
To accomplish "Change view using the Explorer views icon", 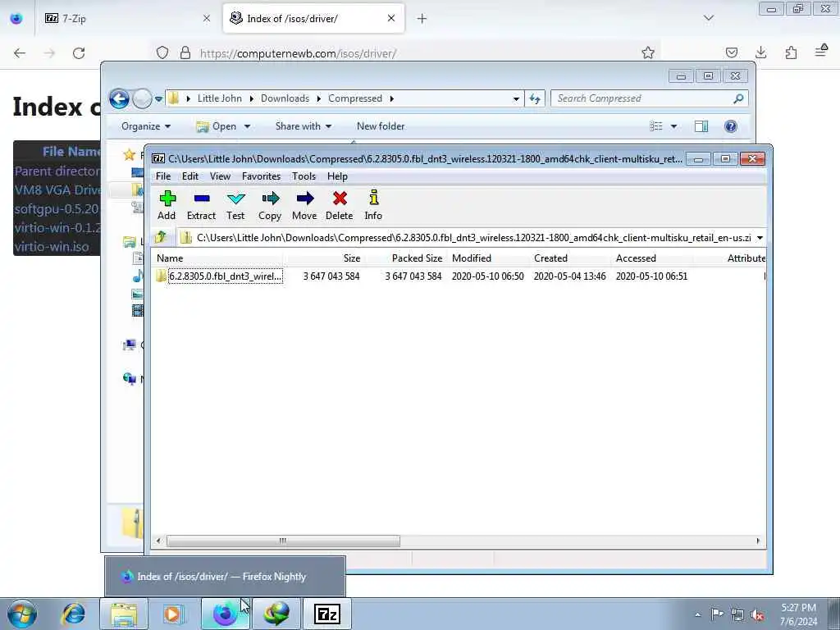I will (656, 126).
